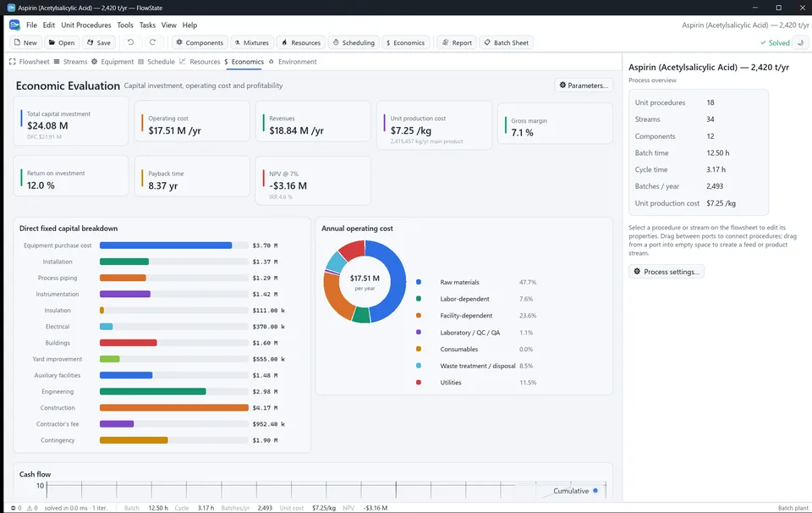This screenshot has height=513, width=812.
Task: Click the Labor-dependent legend swatch
Action: [419, 299]
